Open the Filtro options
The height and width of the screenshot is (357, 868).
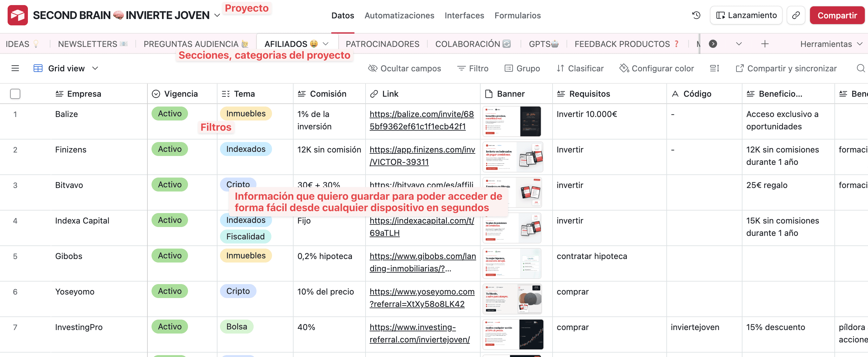point(473,68)
